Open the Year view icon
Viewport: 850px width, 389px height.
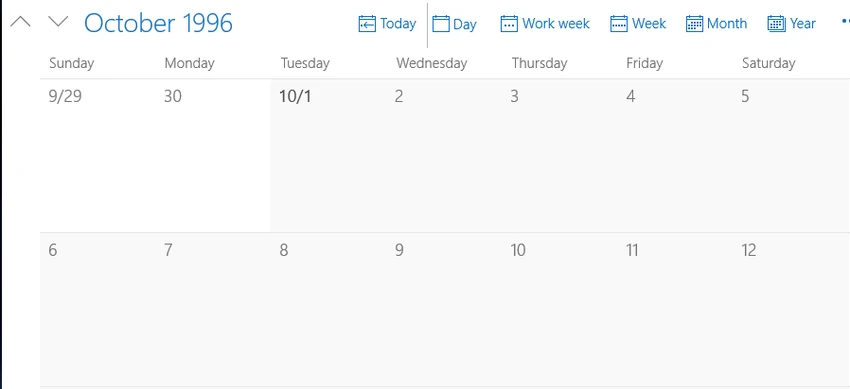click(776, 24)
